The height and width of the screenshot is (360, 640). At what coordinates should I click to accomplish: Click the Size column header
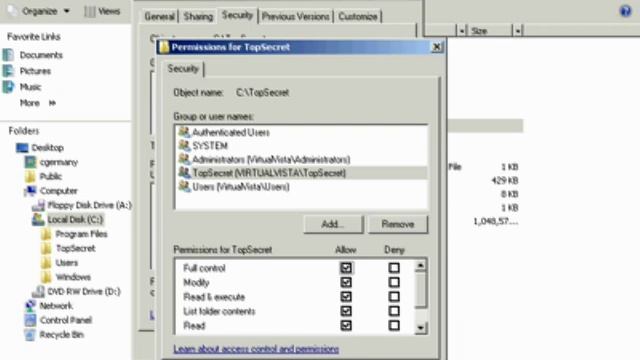[489, 31]
